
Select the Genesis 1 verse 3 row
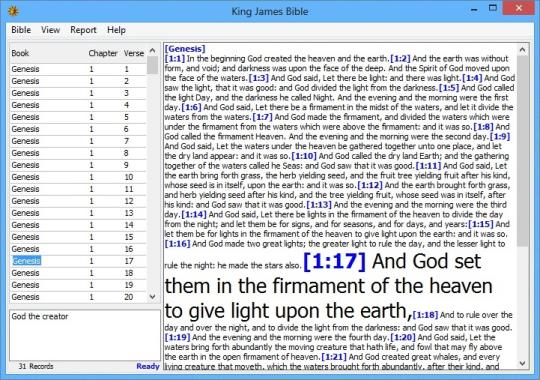[78, 93]
